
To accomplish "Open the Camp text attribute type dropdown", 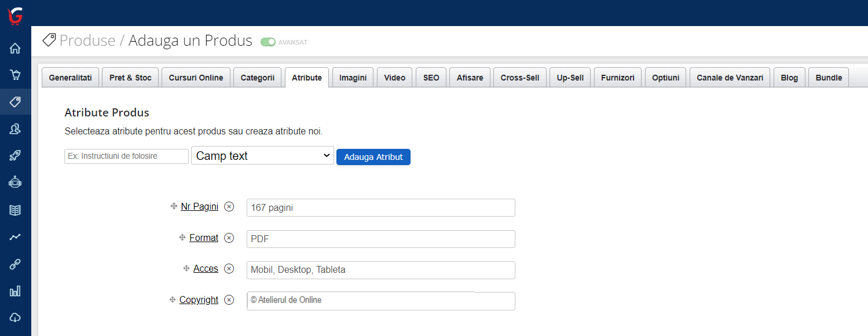I will point(262,155).
